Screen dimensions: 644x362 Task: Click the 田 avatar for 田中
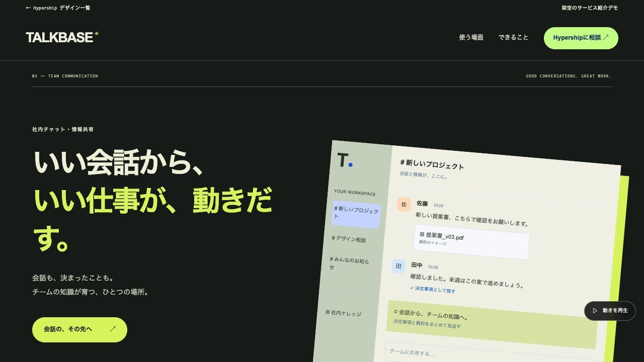398,266
